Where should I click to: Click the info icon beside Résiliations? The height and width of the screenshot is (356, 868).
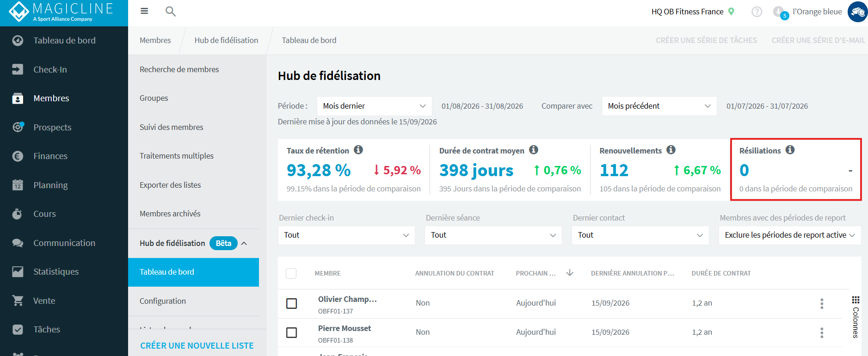(790, 150)
